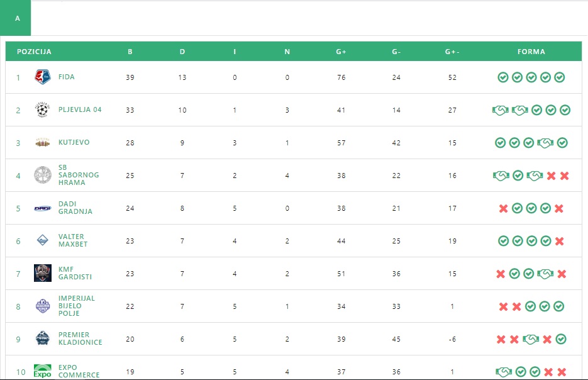Screen dimensions: 588x380
Task: Click the KMF Gardisti team logo
Action: [x=42, y=273]
